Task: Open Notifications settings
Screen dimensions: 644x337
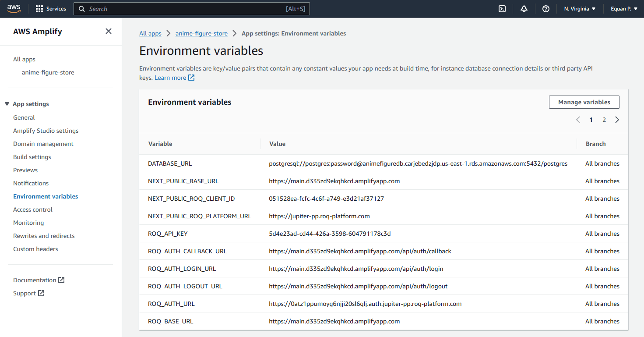Action: click(31, 183)
